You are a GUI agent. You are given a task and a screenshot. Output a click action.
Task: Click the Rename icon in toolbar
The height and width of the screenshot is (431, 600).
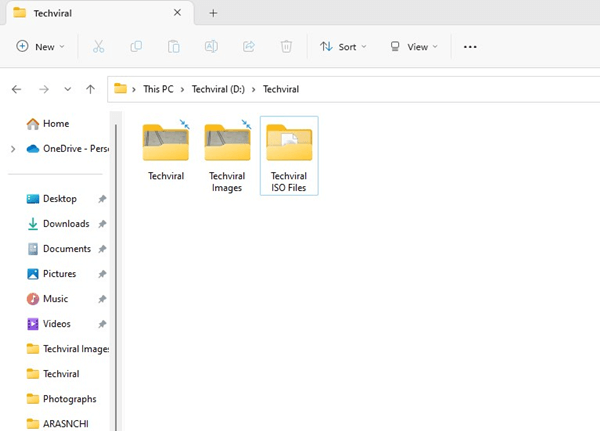pos(211,47)
